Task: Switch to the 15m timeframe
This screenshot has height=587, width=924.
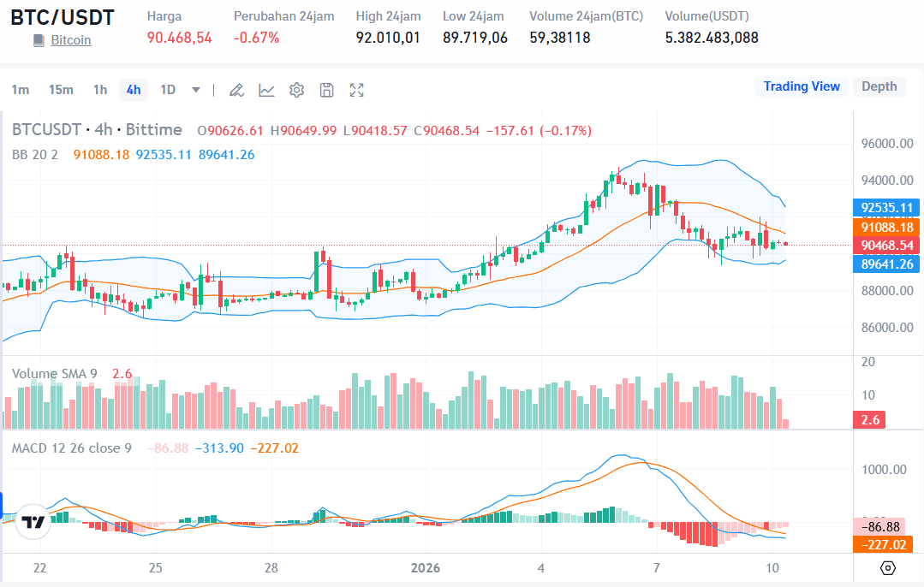Action: click(61, 90)
